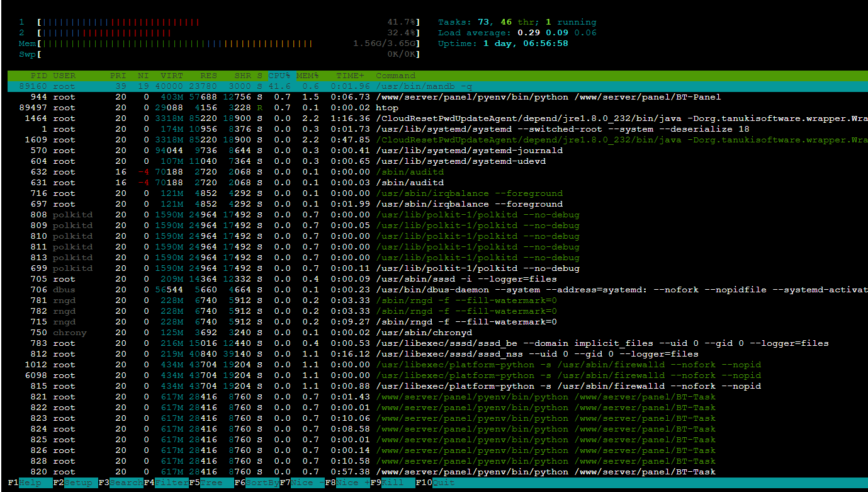
Task: Open F1 Help in the bottom bar
Action: 30,483
